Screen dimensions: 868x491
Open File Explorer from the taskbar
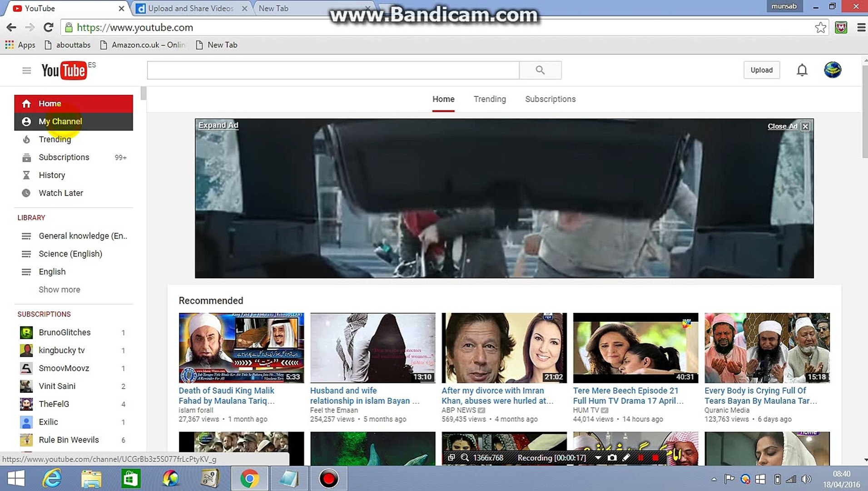[x=91, y=479]
